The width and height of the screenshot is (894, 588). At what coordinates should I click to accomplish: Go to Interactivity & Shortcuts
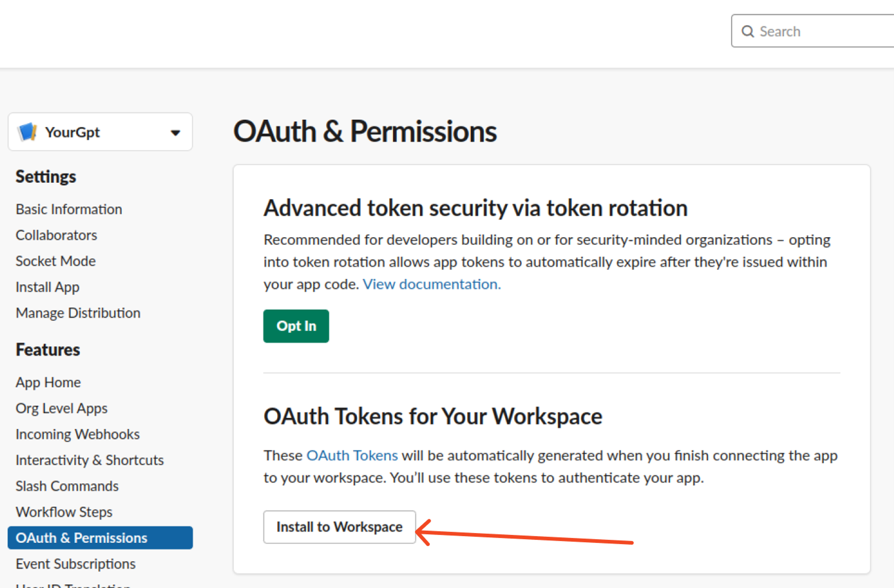point(90,460)
